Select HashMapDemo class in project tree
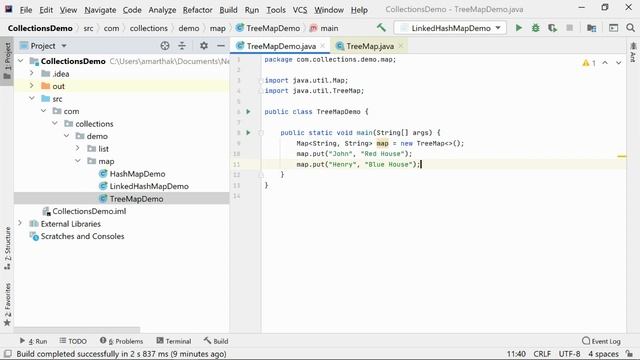This screenshot has height=360, width=640. tap(138, 173)
